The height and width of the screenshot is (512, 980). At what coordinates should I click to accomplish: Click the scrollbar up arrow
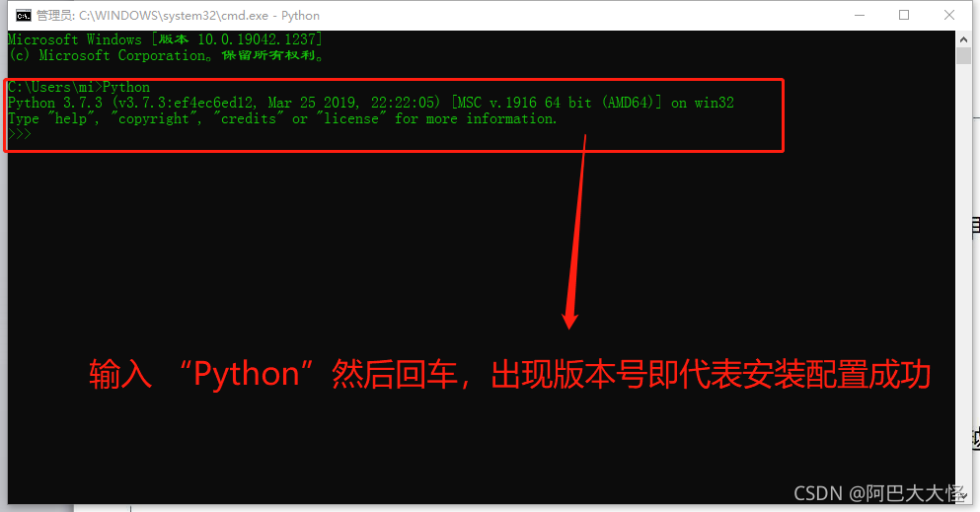click(x=963, y=38)
